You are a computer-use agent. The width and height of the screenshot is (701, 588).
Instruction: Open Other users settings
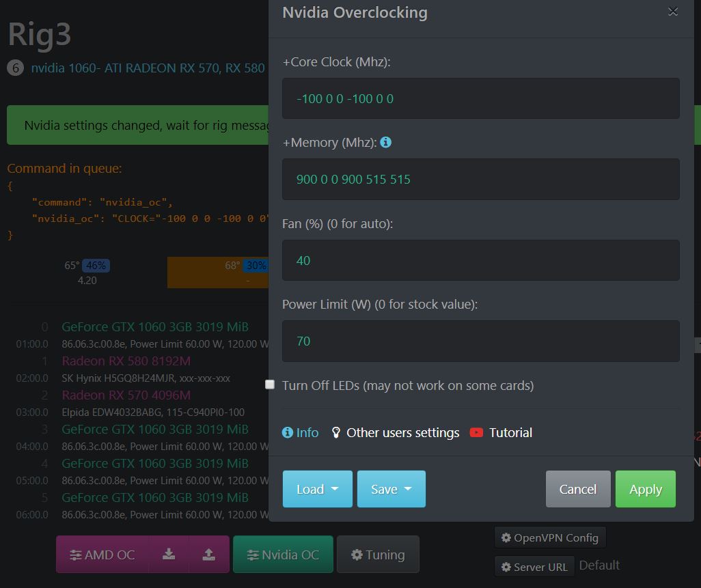click(x=395, y=433)
